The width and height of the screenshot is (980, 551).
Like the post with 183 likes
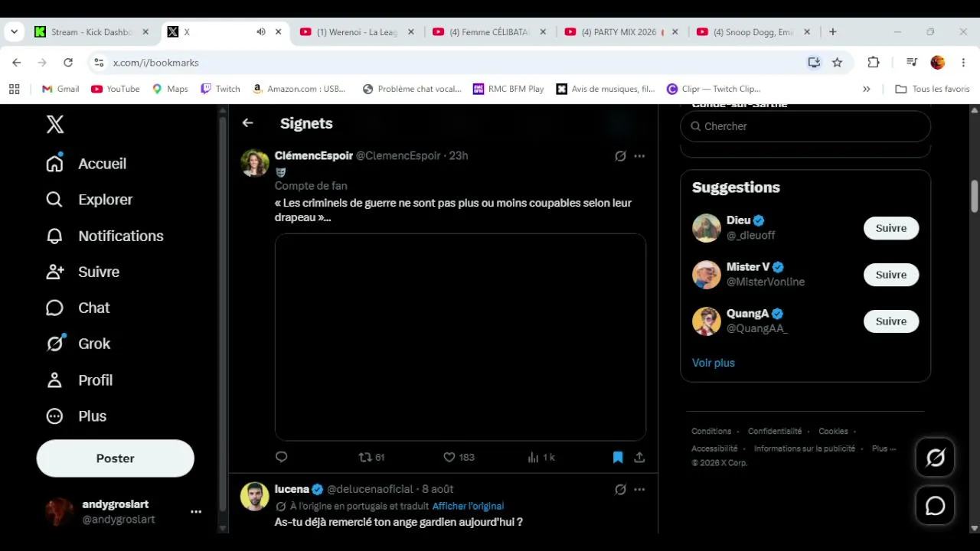coord(459,457)
